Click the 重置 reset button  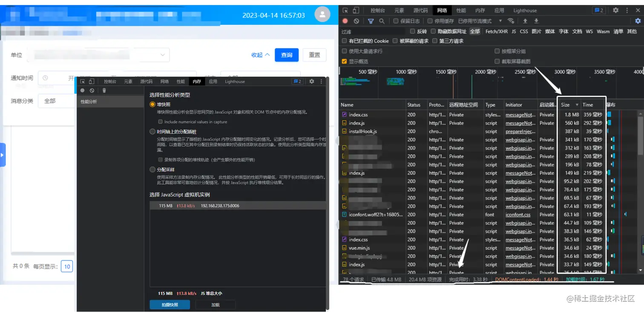(314, 55)
